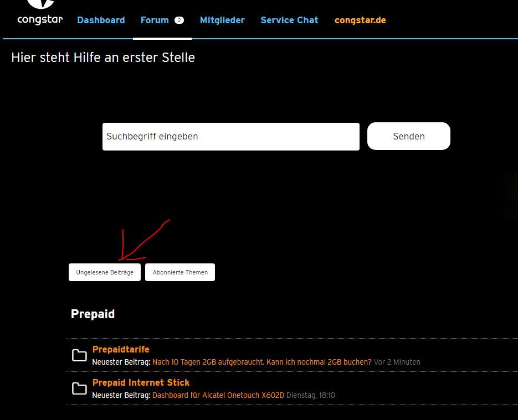Open the Prepaid Internet Stick forum
Screen dimensions: 518x420
click(141, 382)
